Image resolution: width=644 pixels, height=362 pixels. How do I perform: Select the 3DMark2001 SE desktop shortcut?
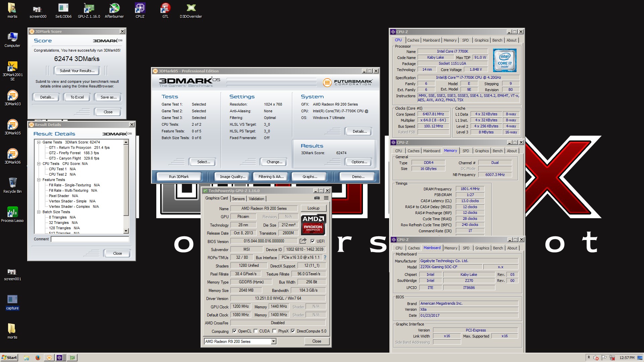[x=12, y=71]
